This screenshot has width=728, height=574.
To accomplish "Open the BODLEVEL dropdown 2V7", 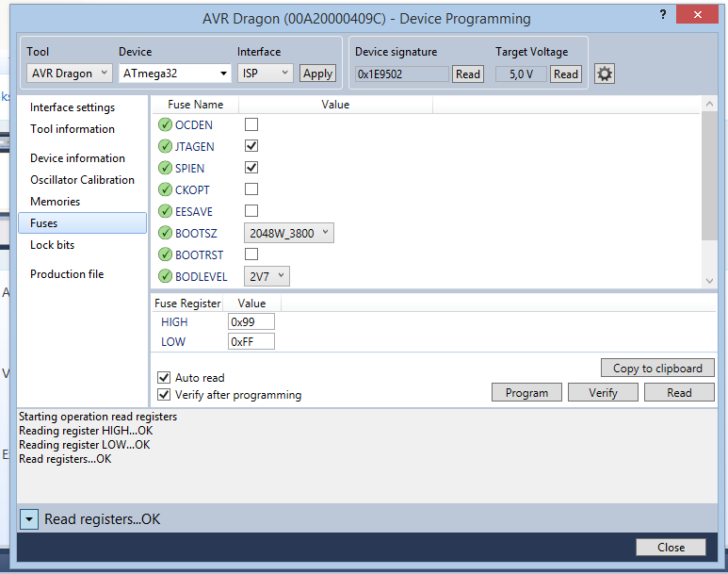I will point(267,276).
